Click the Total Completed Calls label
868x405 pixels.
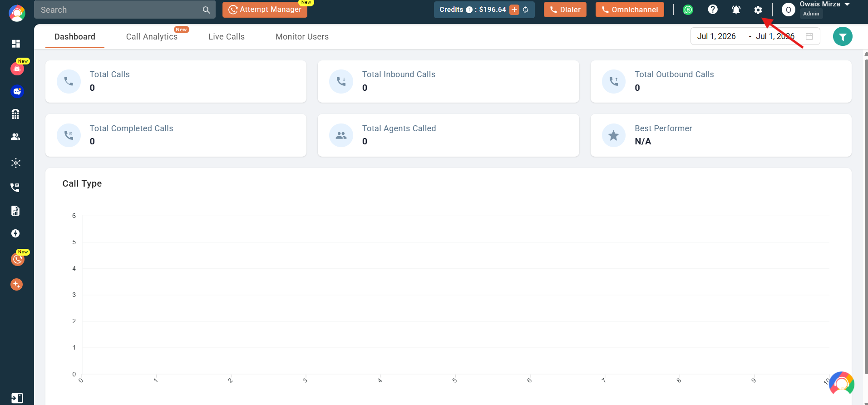(131, 128)
